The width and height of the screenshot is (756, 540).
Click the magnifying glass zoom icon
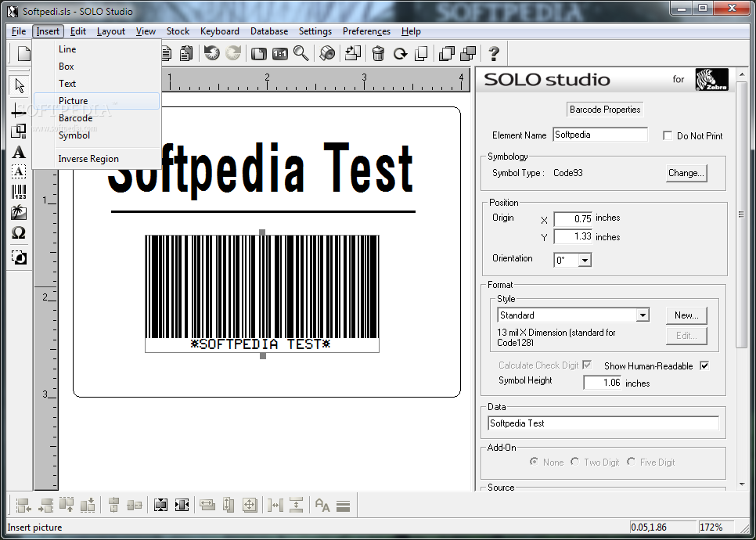301,53
